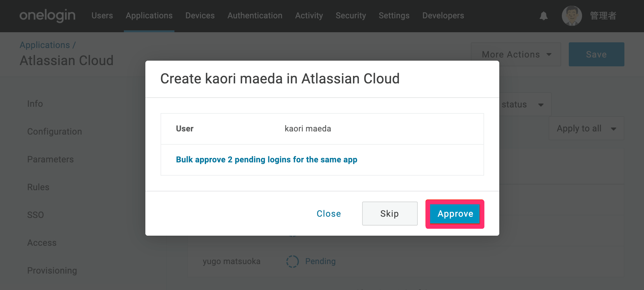Click the 管理者 account name
644x290 pixels.
(x=603, y=16)
